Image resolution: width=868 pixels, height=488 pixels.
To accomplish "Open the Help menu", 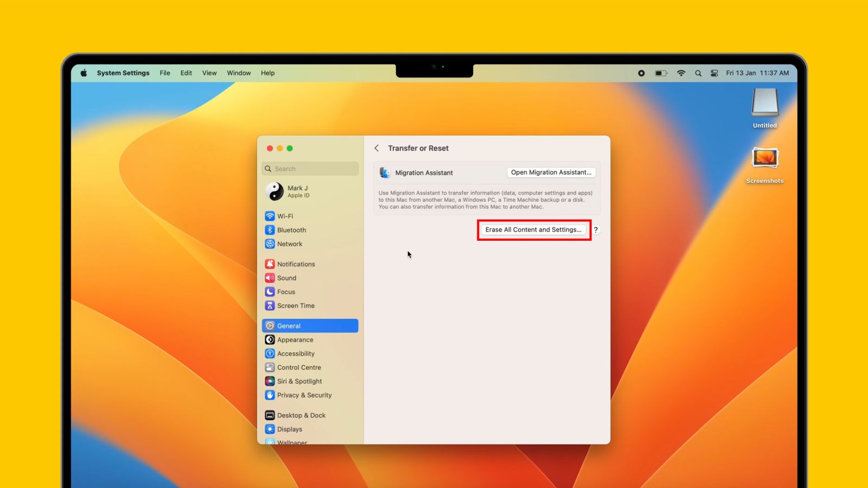I will coord(267,73).
